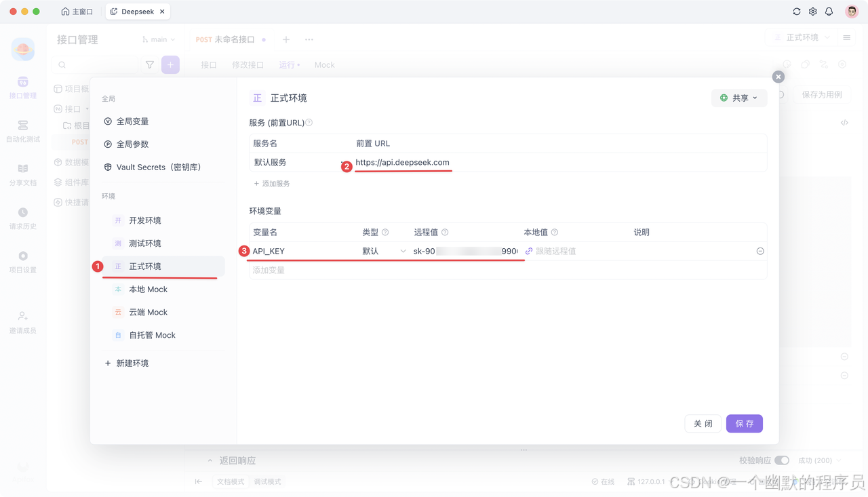Click the link icon before 跟随远程值

pos(529,251)
